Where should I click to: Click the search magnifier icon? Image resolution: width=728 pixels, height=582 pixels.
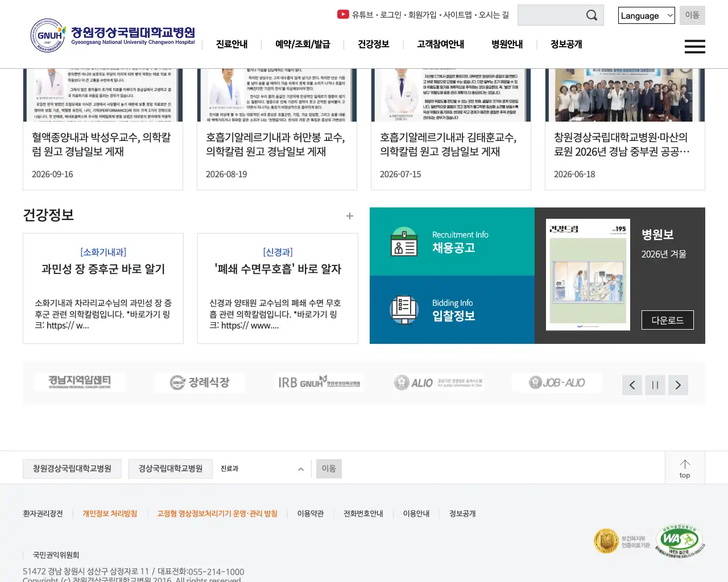(x=591, y=15)
